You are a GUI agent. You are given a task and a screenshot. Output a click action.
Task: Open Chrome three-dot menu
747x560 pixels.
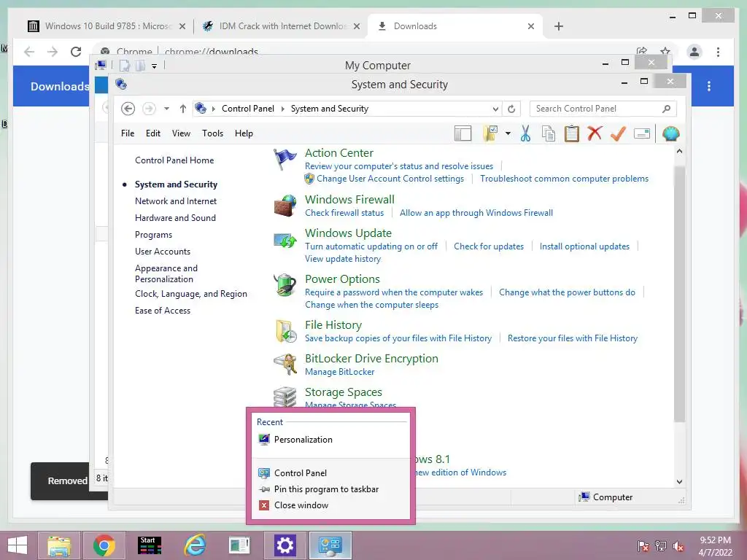718,52
